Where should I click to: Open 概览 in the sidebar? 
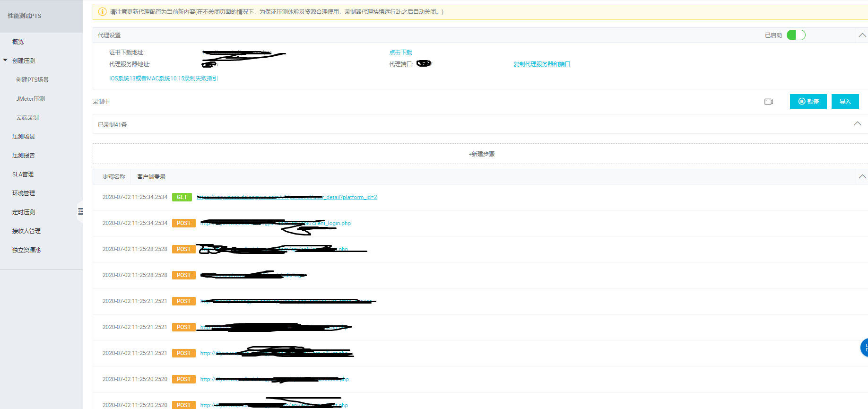[x=18, y=42]
